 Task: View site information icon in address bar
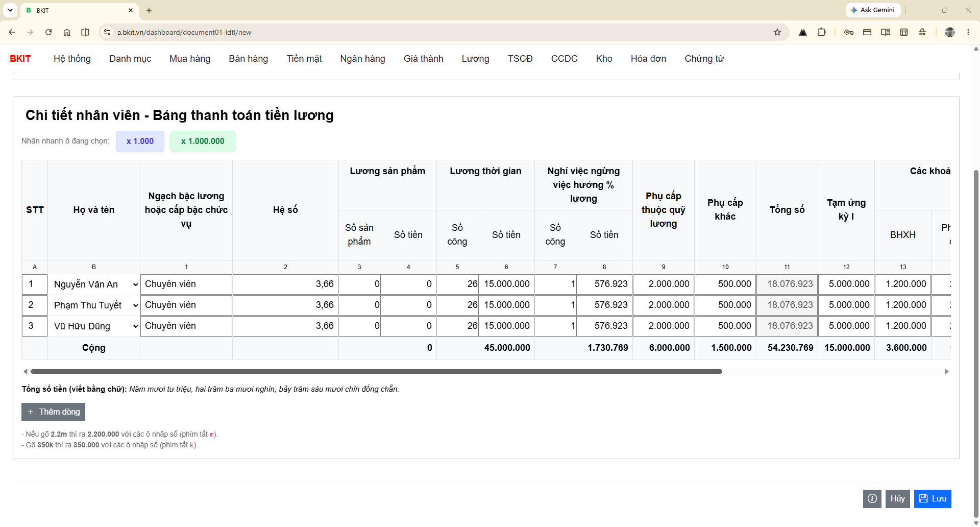tap(107, 32)
